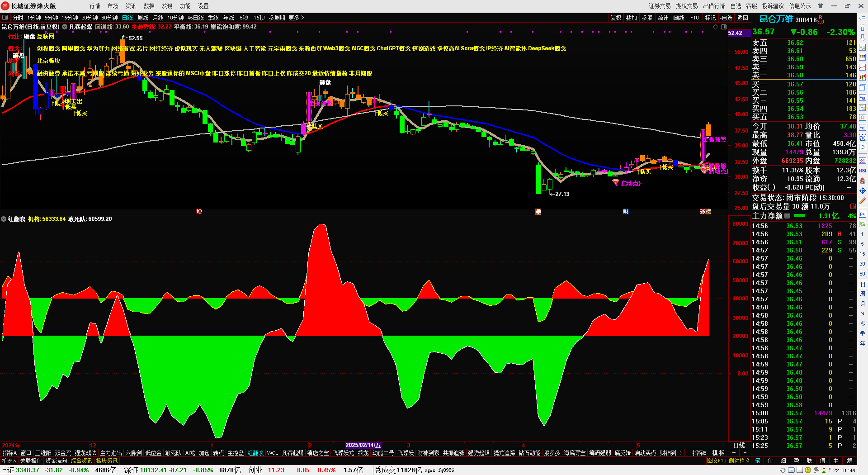Open the F10 company info icon
Screen dimensions: 868x475
pos(863,97)
